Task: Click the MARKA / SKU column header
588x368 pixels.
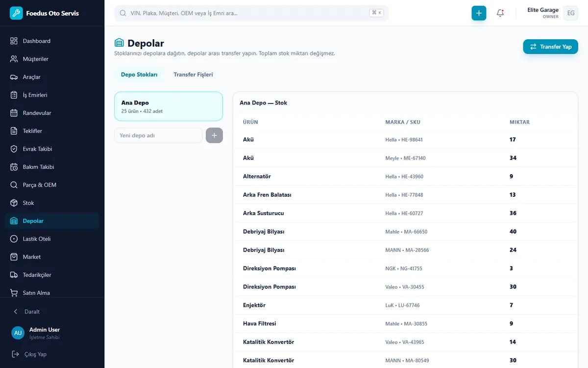Action: [x=403, y=122]
